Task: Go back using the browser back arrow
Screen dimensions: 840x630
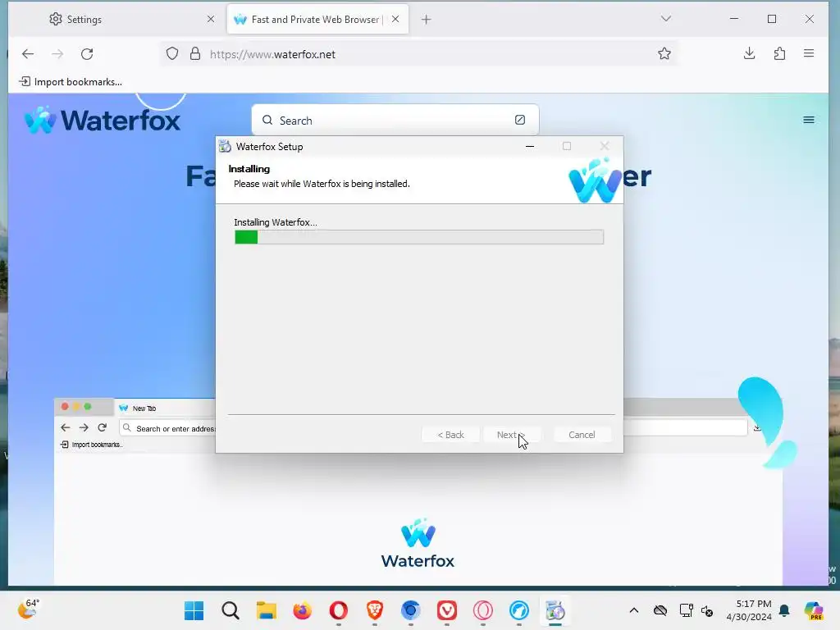Action: [28, 53]
